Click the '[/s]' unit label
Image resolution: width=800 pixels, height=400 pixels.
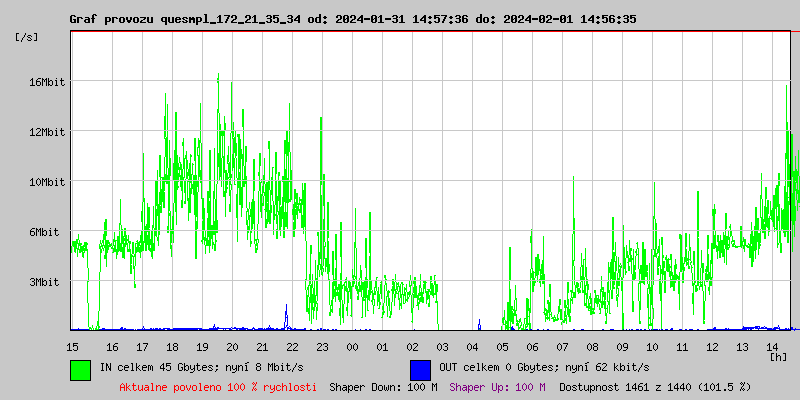tap(27, 37)
